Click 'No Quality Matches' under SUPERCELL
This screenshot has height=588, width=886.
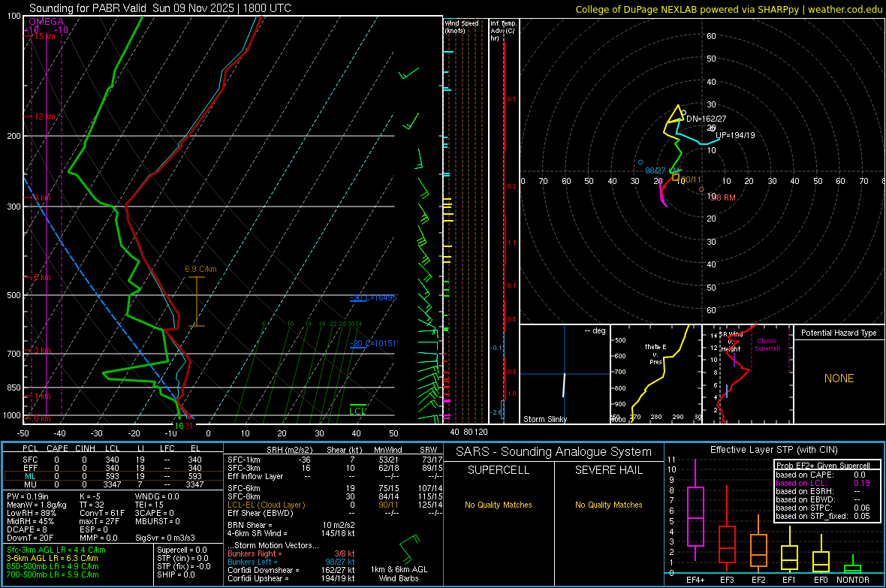(x=499, y=505)
